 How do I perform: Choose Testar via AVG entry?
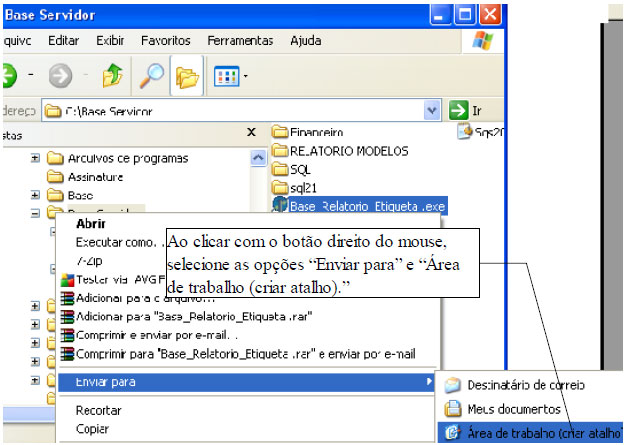point(113,279)
